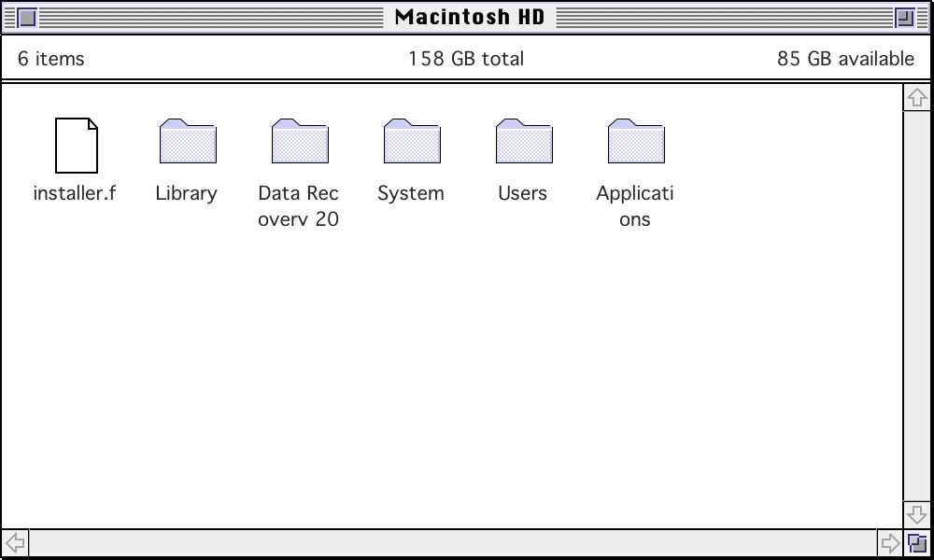The image size is (934, 560).
Task: Select the installer.f document icon
Action: 77,146
